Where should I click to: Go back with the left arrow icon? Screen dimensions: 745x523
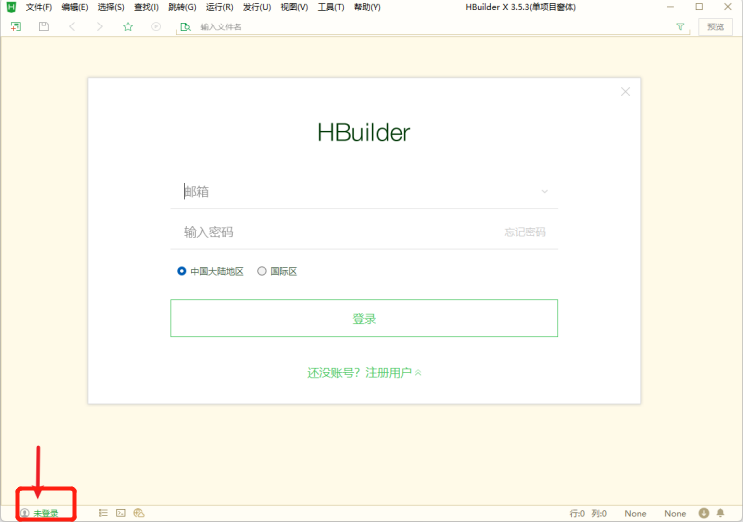click(72, 27)
